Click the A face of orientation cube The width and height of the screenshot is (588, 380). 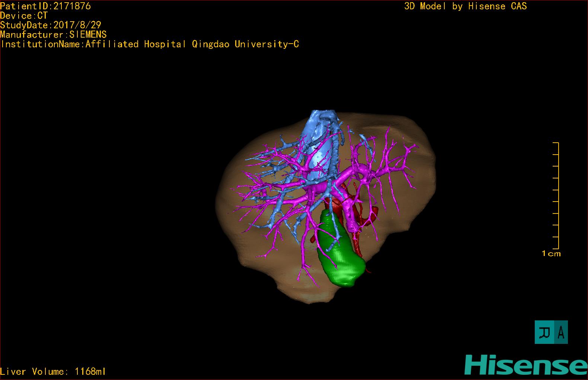(561, 332)
